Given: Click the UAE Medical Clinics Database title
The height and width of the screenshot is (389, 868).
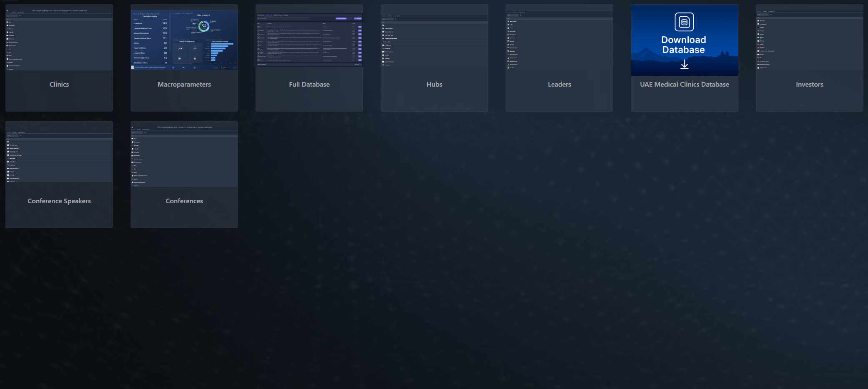Looking at the screenshot, I should [685, 85].
